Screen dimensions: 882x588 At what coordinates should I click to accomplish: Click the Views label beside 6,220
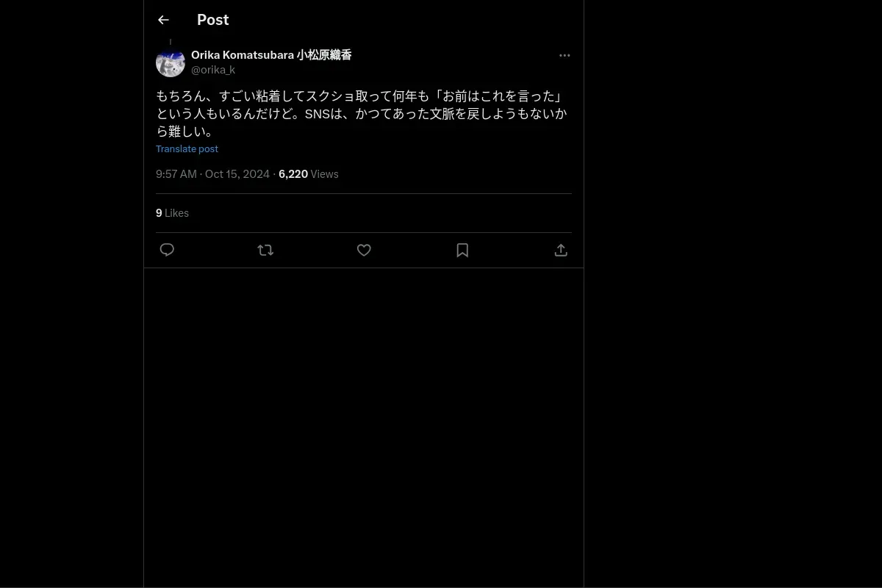[324, 174]
